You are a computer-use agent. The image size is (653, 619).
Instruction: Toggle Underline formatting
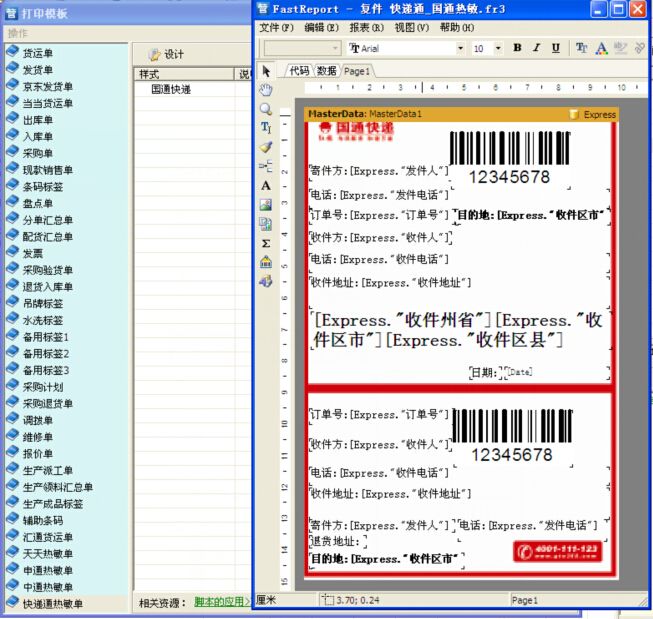(556, 47)
